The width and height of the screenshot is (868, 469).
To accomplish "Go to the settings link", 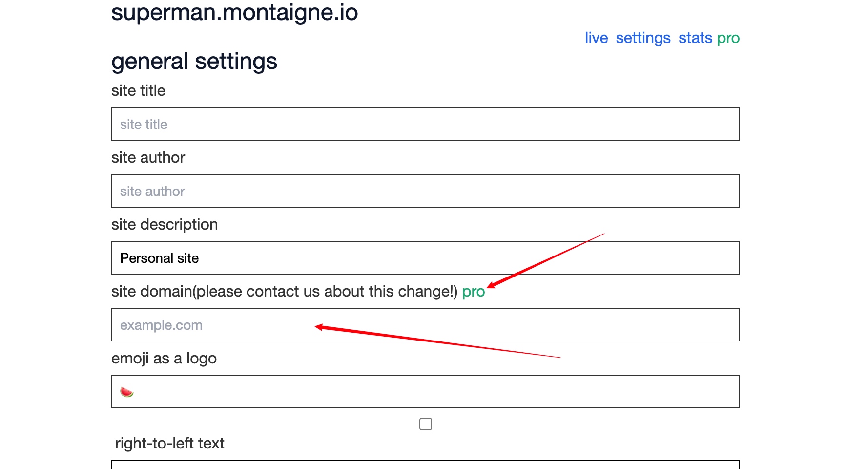I will pos(643,38).
